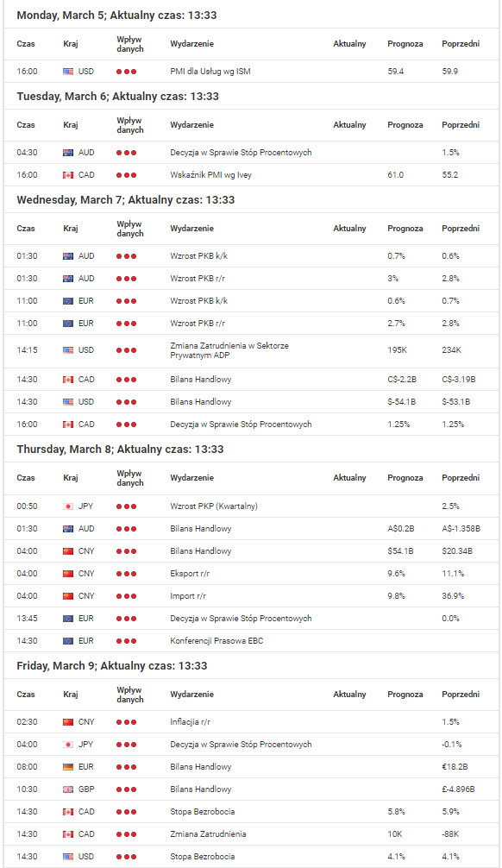Image resolution: width=502 pixels, height=868 pixels.
Task: Click impact dots for ADP employment change row
Action: 126,350
